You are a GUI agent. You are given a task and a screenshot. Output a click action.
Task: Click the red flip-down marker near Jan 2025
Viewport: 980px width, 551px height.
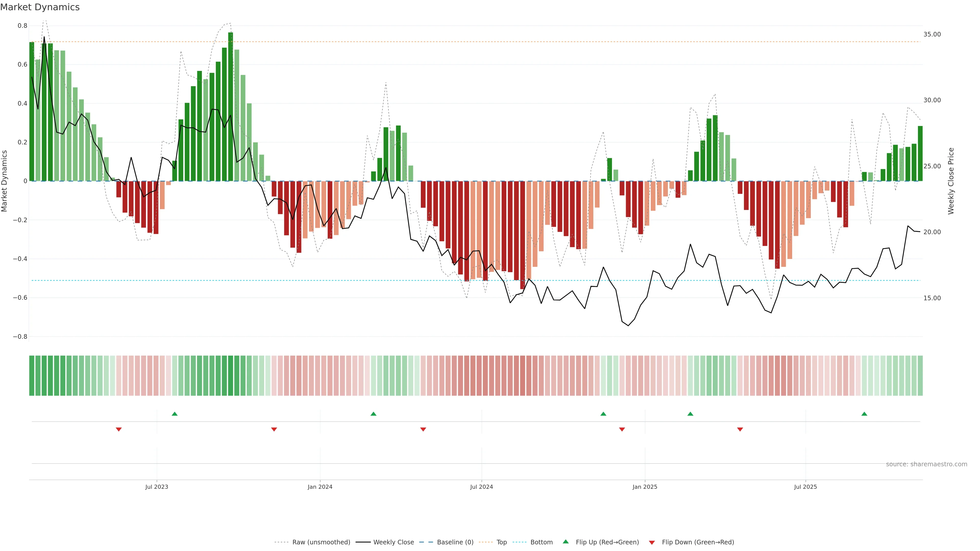coord(622,429)
